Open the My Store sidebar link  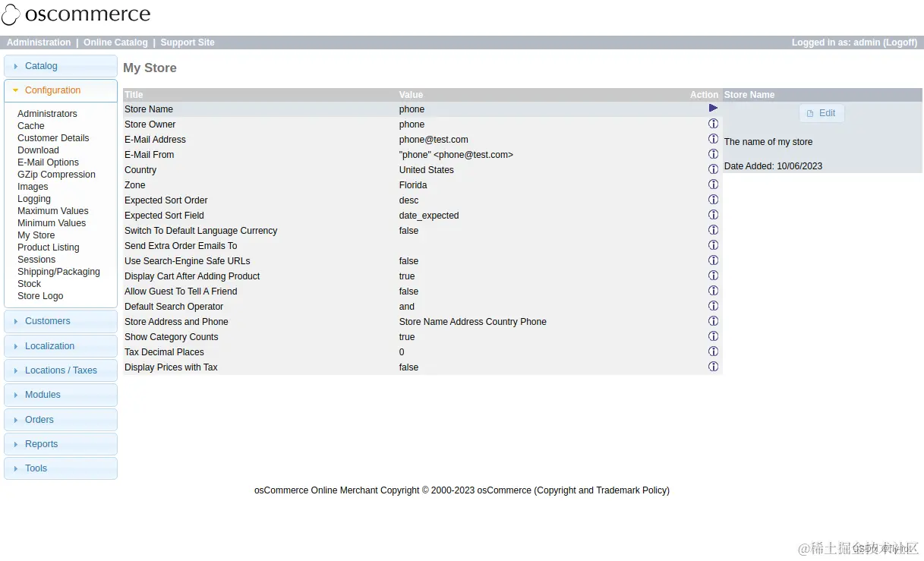pos(36,235)
